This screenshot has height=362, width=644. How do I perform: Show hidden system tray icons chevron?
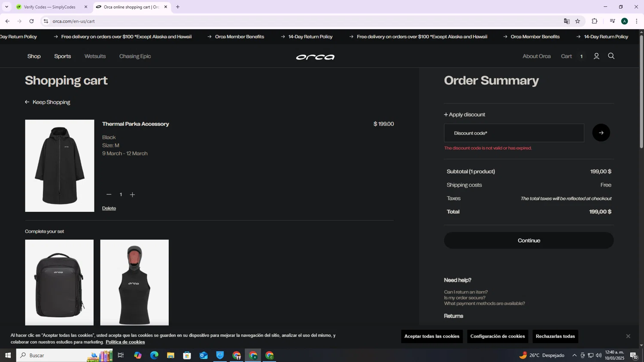click(574, 355)
